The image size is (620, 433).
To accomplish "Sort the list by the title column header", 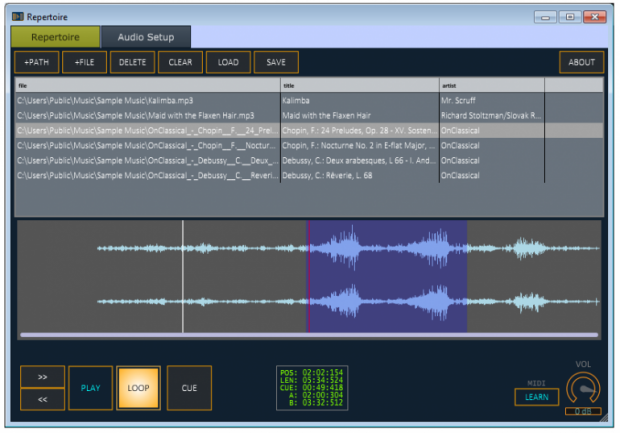I will pos(360,86).
